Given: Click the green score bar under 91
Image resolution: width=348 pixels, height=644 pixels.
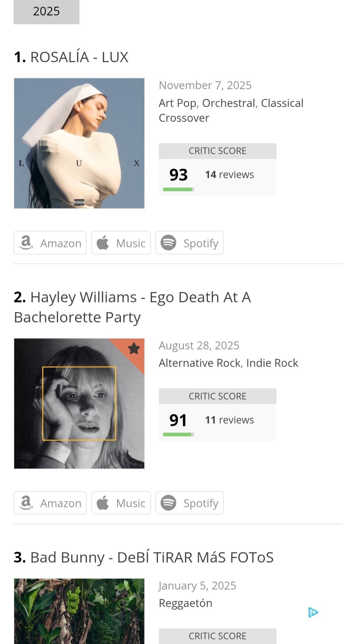Looking at the screenshot, I should (x=178, y=434).
